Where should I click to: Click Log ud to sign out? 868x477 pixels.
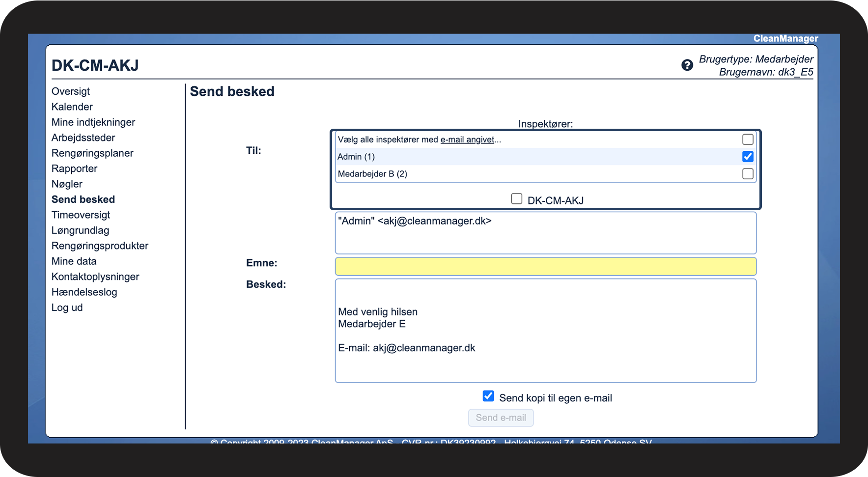67,308
